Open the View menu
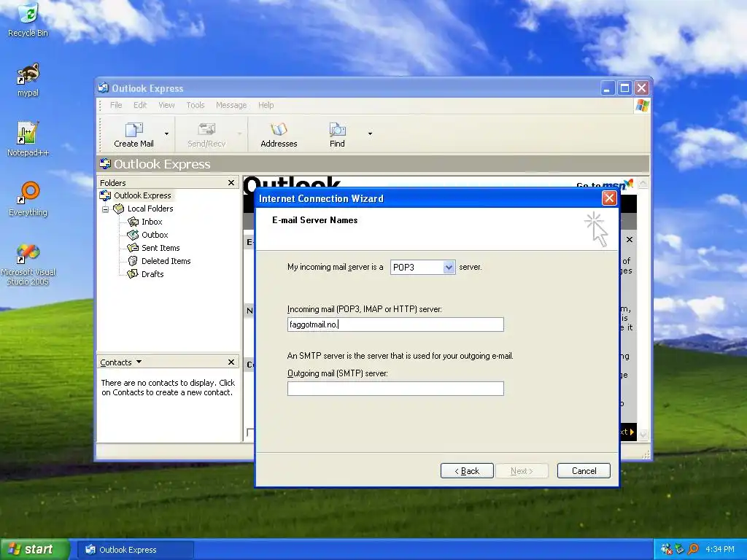747x560 pixels. click(x=166, y=105)
